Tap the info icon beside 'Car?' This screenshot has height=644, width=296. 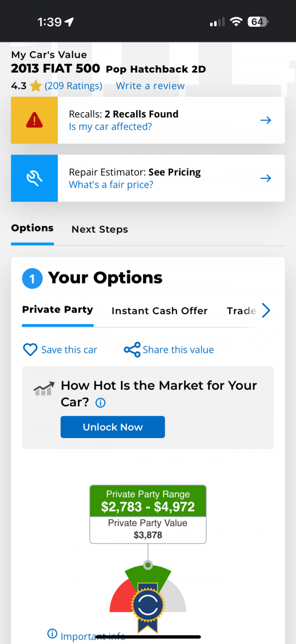pos(100,403)
